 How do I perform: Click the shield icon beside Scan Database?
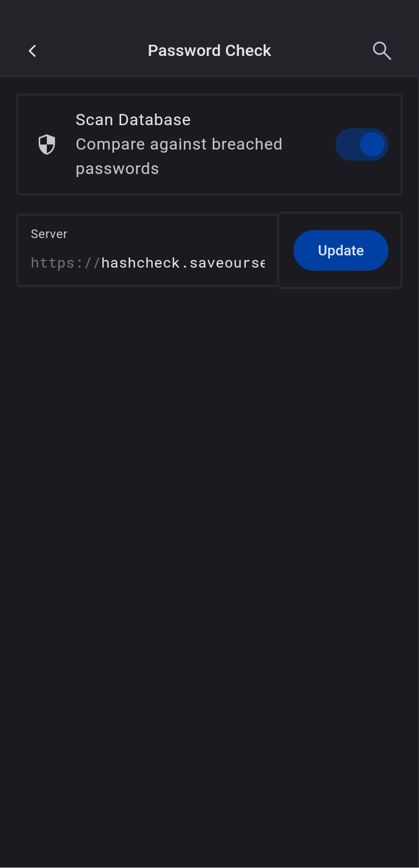point(47,144)
